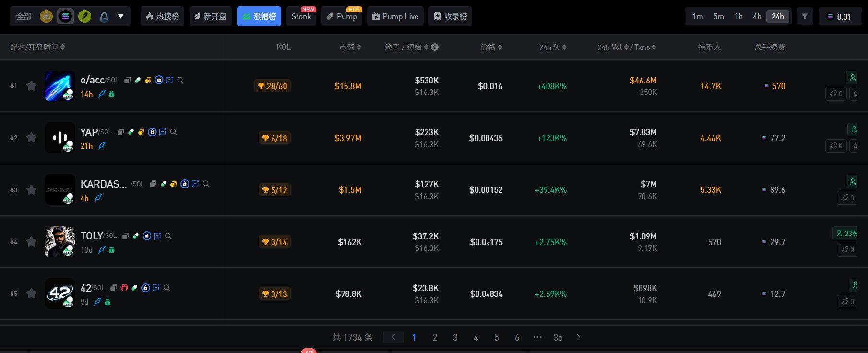Favorite YAP with the star
868x353 pixels.
click(31, 138)
